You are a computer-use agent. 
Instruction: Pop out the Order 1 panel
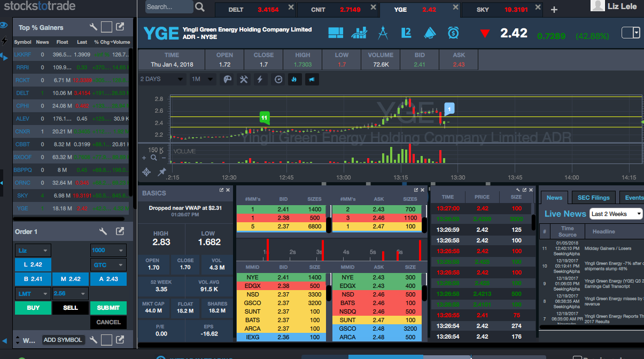coord(120,231)
